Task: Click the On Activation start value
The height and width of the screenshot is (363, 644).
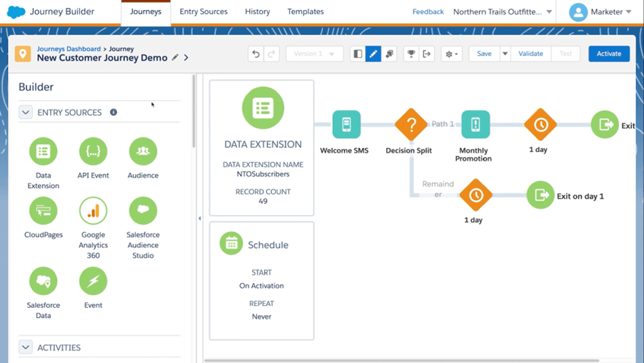Action: point(261,286)
